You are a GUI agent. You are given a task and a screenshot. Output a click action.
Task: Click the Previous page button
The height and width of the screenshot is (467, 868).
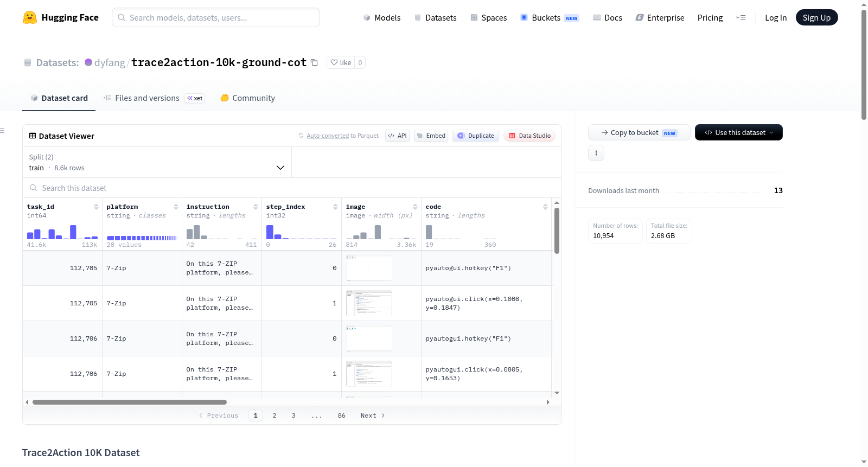219,415
